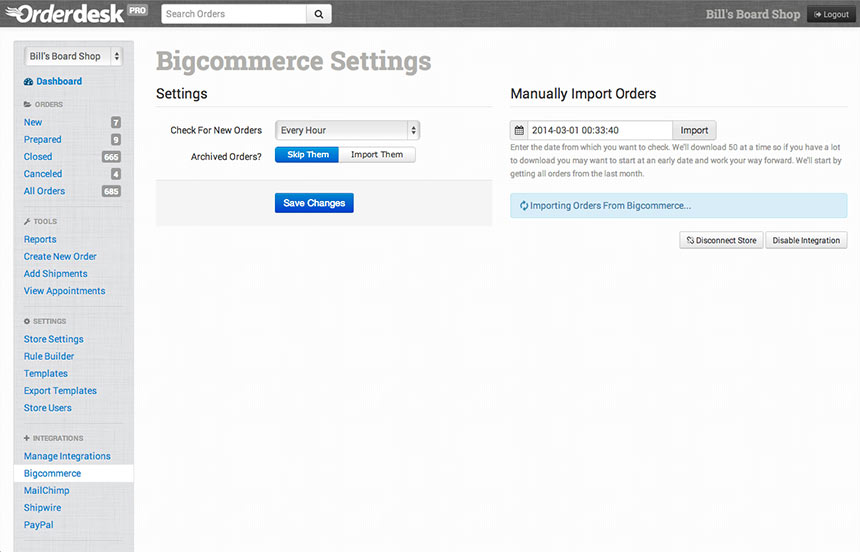Open Canceled orders list
The image size is (860, 552).
pos(43,174)
